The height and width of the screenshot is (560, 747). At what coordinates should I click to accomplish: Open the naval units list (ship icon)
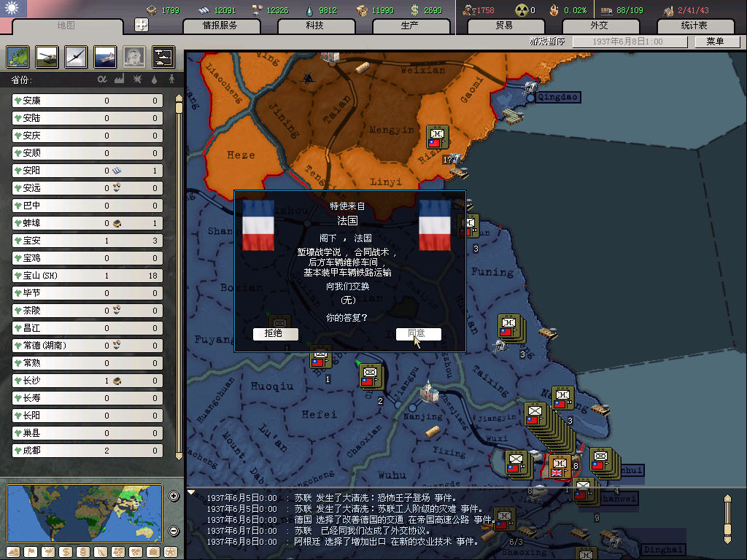coord(105,57)
